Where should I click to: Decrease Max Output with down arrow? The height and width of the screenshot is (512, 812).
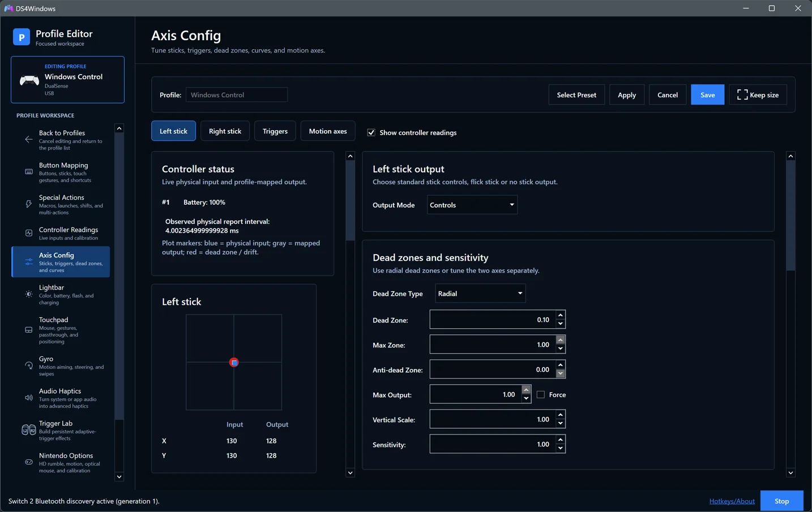tap(526, 399)
